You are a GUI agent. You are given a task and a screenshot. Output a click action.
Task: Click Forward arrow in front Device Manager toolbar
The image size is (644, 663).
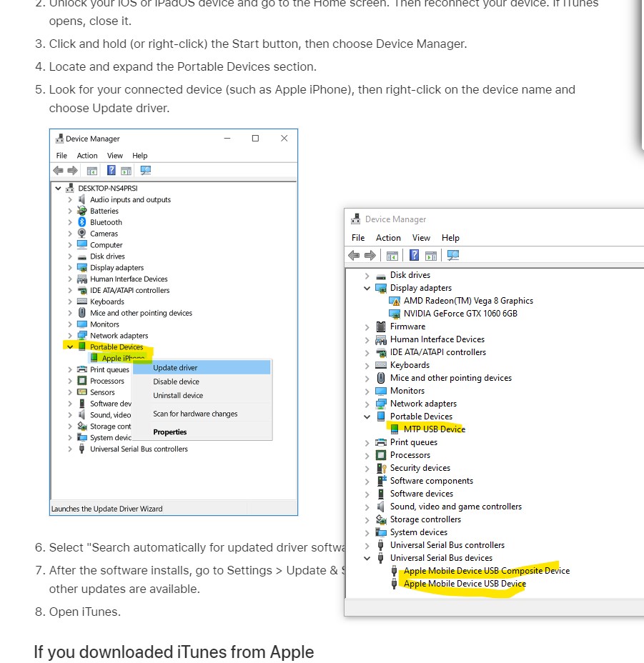pyautogui.click(x=370, y=255)
